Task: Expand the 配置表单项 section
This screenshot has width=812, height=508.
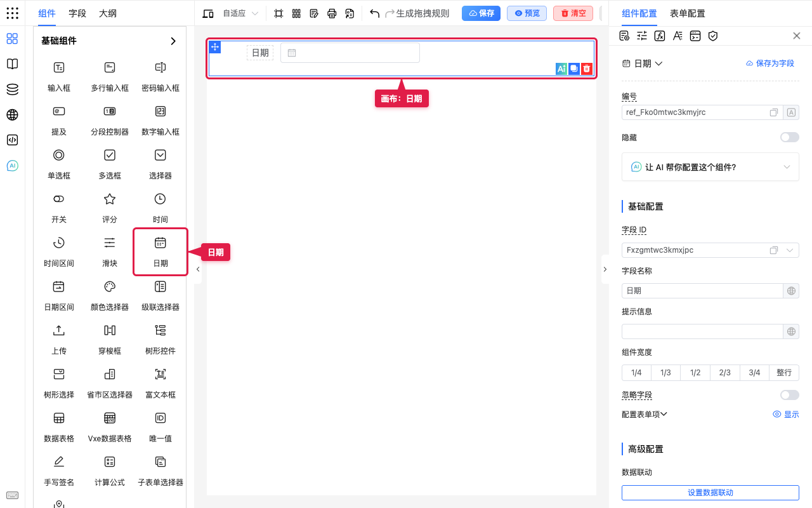Action: pos(645,414)
